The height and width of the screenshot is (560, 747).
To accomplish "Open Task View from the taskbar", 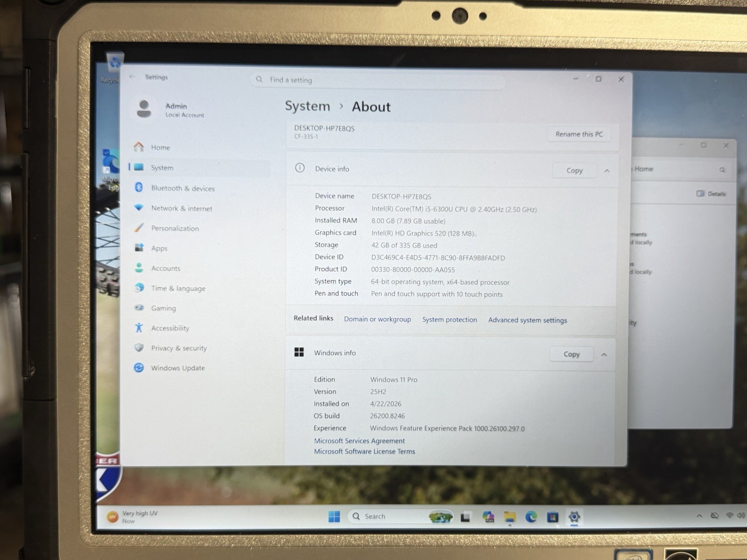I will coord(465,517).
